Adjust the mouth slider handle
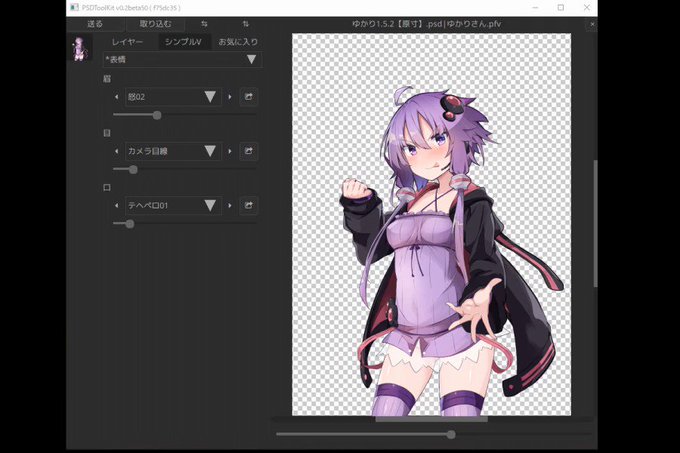This screenshot has width=680, height=453. click(x=130, y=224)
